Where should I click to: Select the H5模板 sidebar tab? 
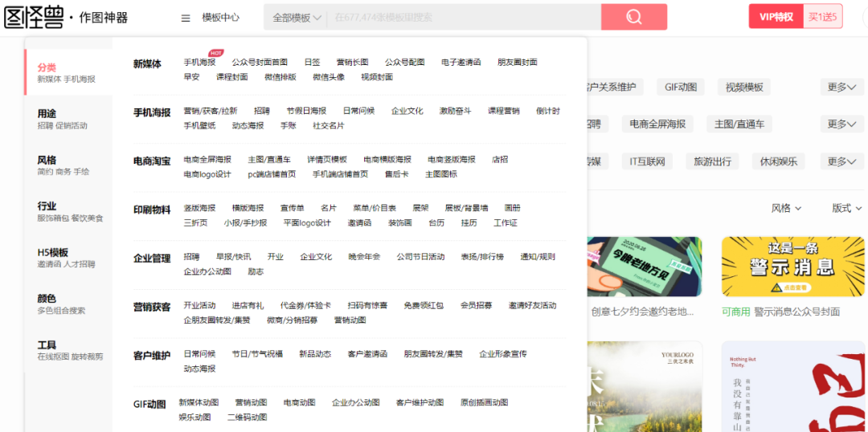(68, 258)
